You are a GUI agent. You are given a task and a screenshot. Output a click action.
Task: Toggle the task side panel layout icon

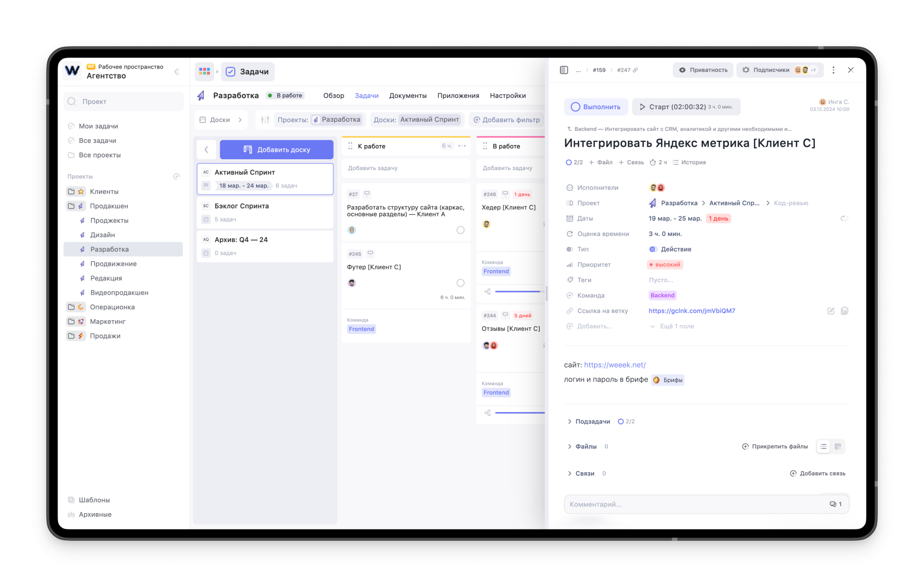click(564, 70)
